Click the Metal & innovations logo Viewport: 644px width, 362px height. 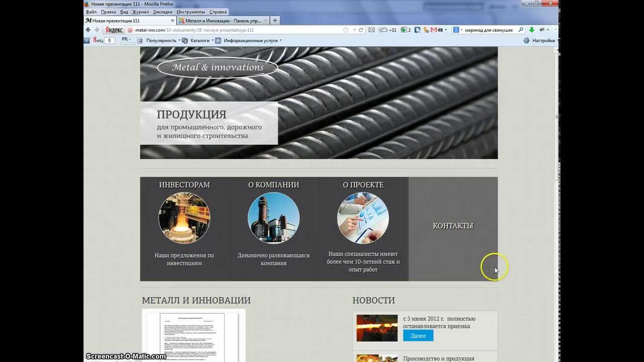coord(217,67)
